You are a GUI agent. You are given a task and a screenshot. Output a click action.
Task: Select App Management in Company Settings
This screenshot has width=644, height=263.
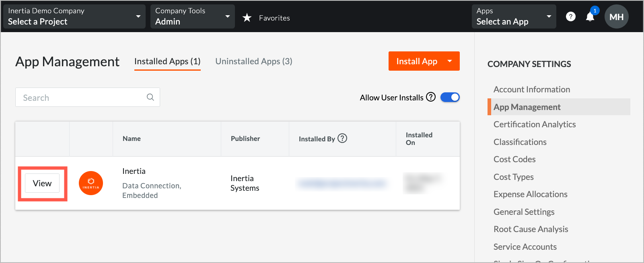click(x=559, y=107)
